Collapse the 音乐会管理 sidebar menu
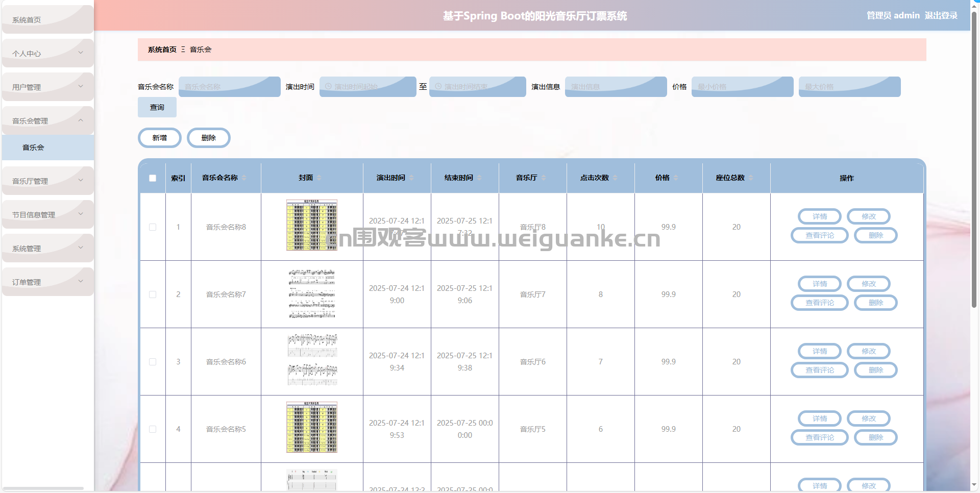 (48, 120)
